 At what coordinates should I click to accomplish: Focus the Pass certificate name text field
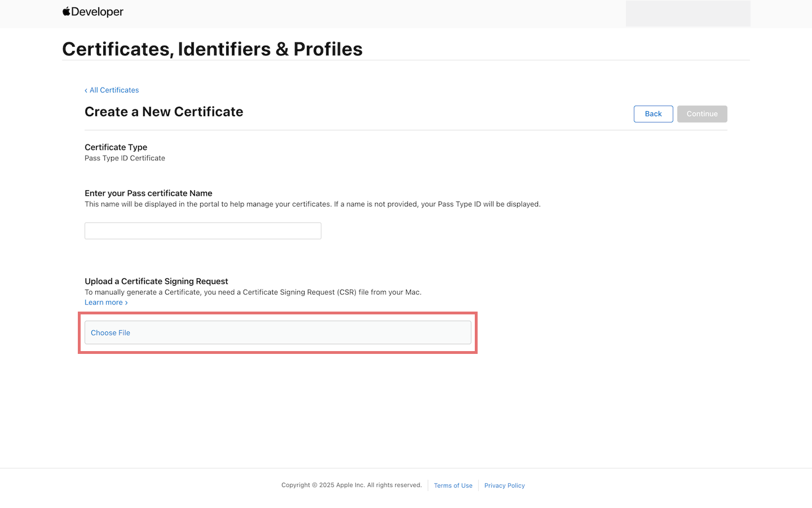(x=203, y=231)
